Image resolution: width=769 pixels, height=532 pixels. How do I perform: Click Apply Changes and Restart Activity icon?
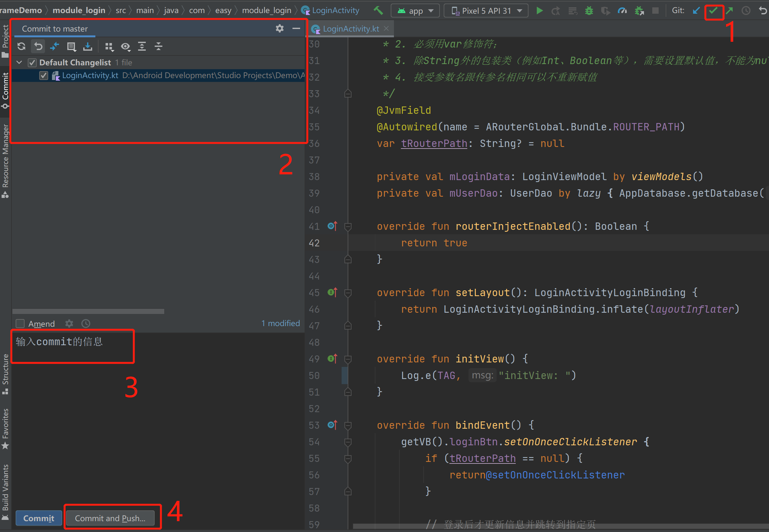[x=556, y=11]
